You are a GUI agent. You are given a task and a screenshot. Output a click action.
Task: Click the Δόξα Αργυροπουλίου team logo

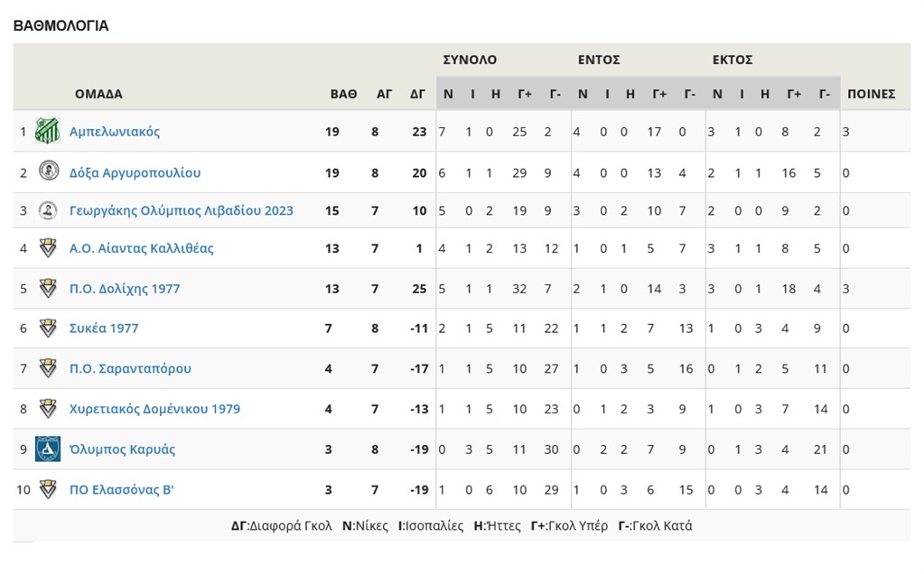point(47,171)
